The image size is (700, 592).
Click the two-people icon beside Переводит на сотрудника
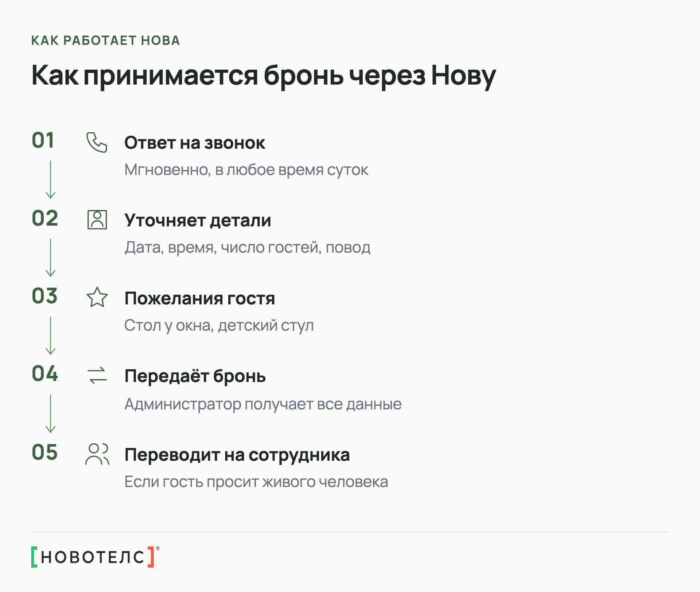(x=97, y=454)
